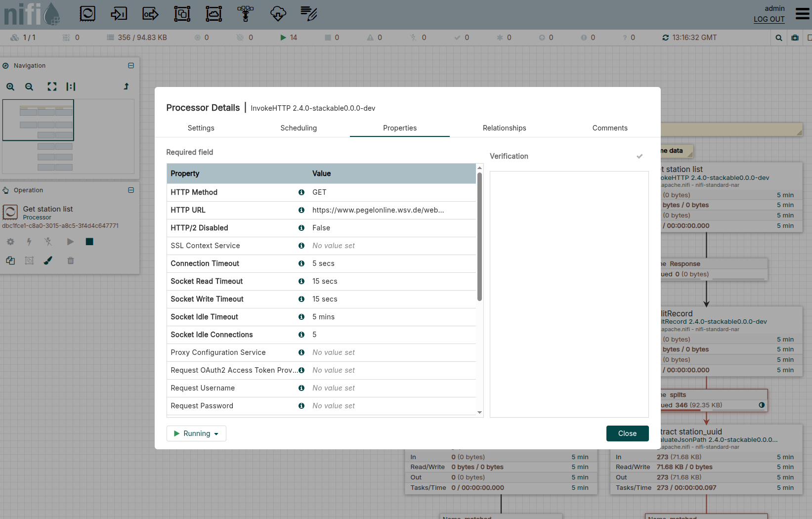Switch to the Settings tab
Image resolution: width=812 pixels, height=519 pixels.
pyautogui.click(x=201, y=128)
